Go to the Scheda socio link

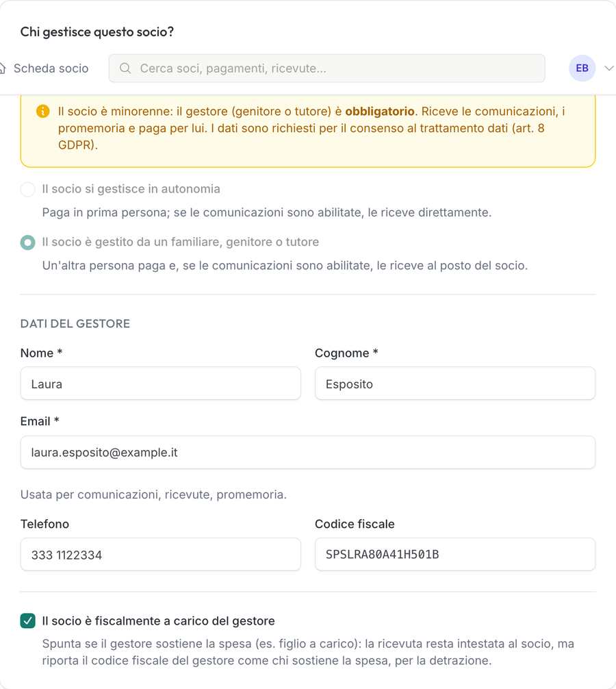pos(51,68)
